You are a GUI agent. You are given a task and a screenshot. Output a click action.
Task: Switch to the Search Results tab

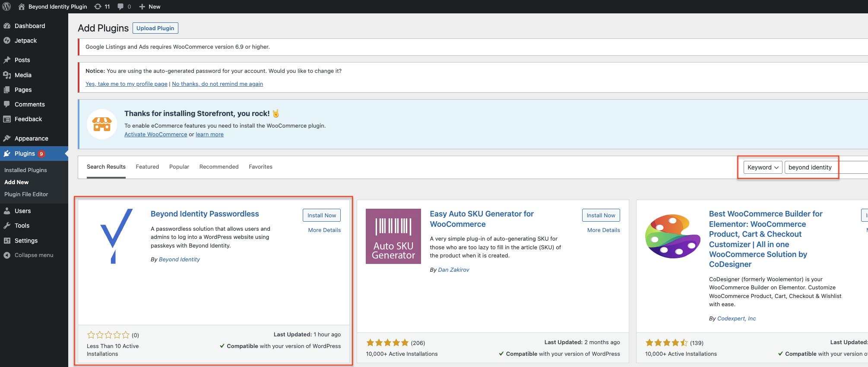[x=106, y=167]
